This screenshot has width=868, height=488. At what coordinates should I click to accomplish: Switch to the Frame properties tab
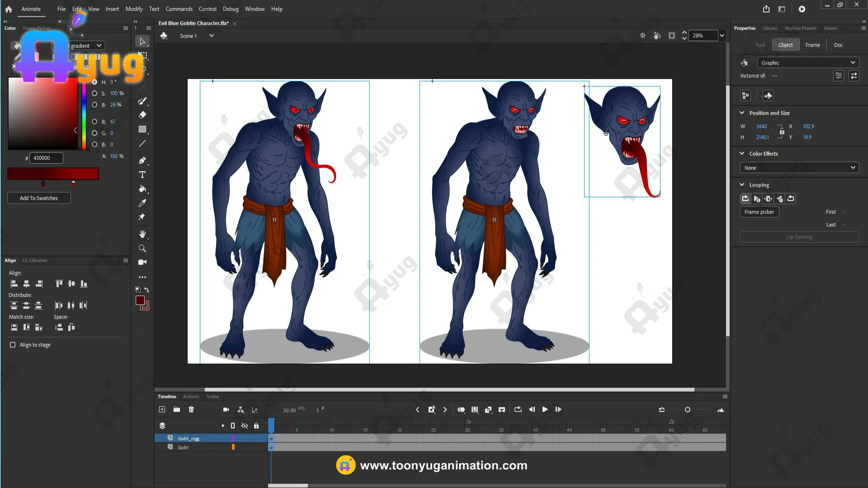[x=812, y=45]
